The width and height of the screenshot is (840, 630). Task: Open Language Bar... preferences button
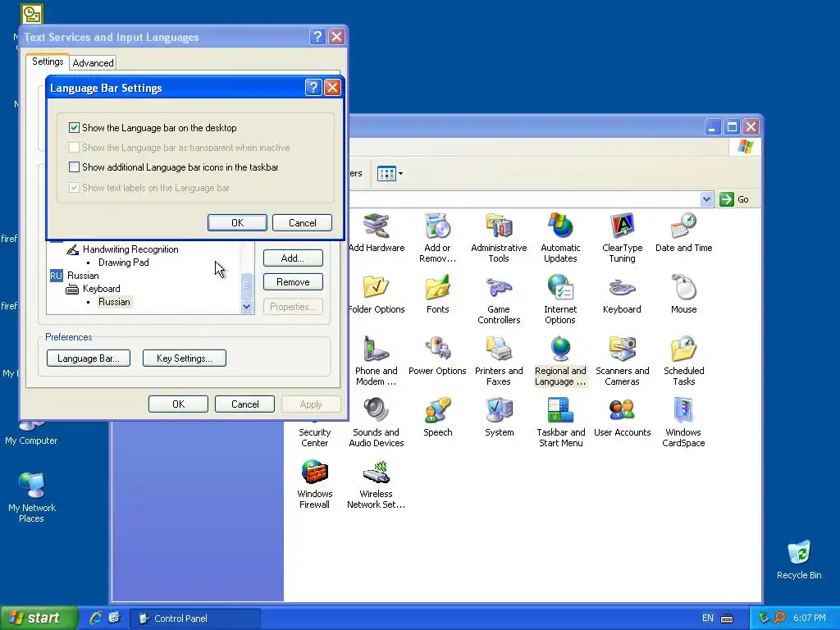(89, 358)
